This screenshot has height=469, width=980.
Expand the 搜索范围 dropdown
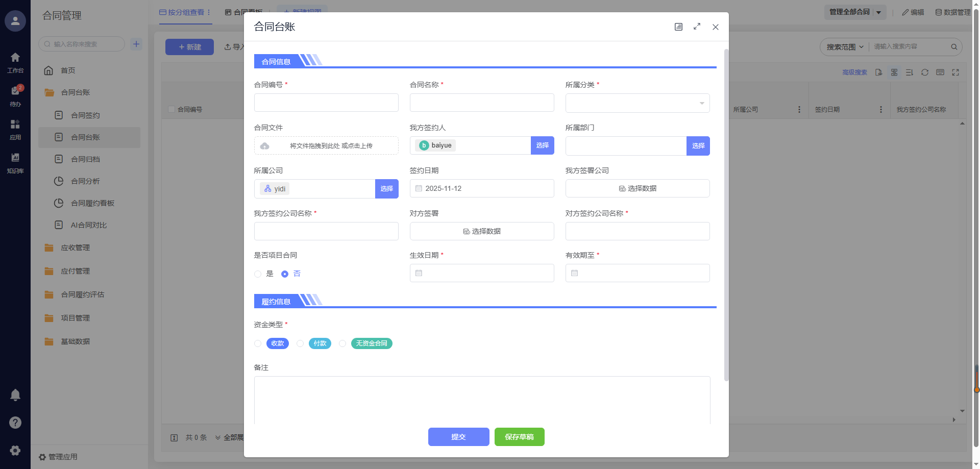click(845, 47)
